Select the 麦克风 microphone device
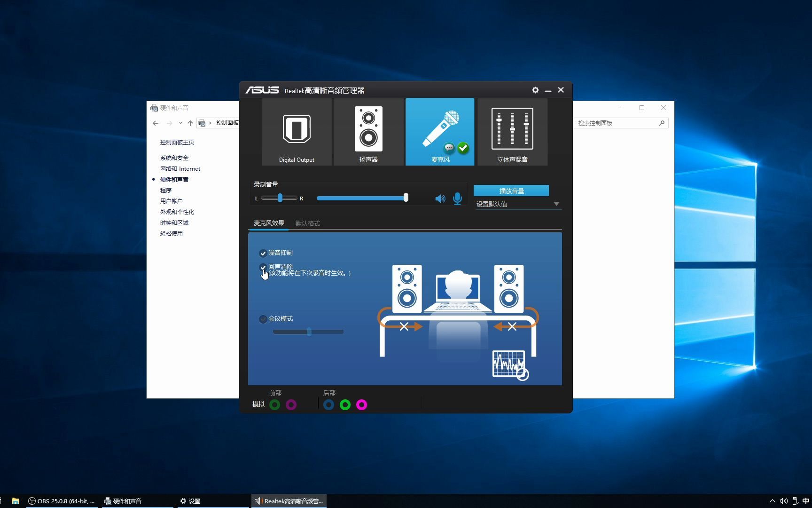The height and width of the screenshot is (508, 812). pos(440,132)
